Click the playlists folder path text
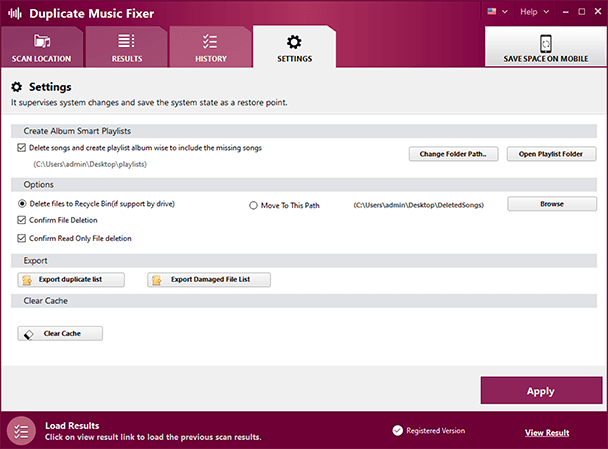 click(90, 164)
